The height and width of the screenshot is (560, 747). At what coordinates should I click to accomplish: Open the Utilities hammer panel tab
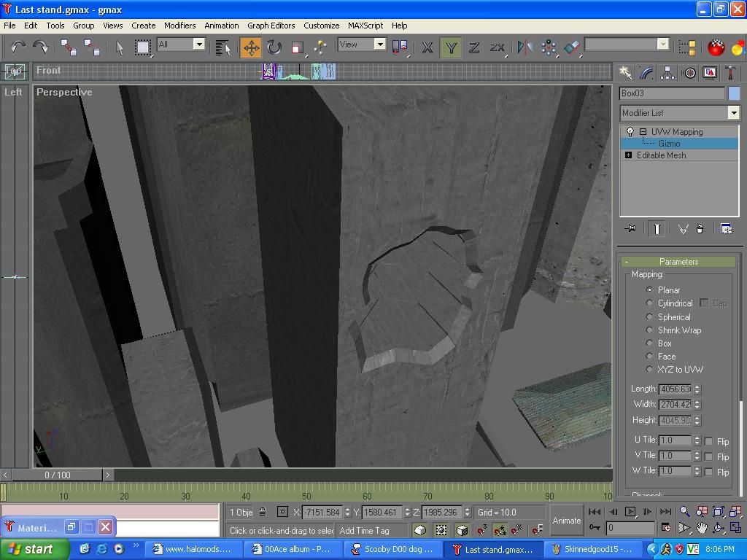731,73
